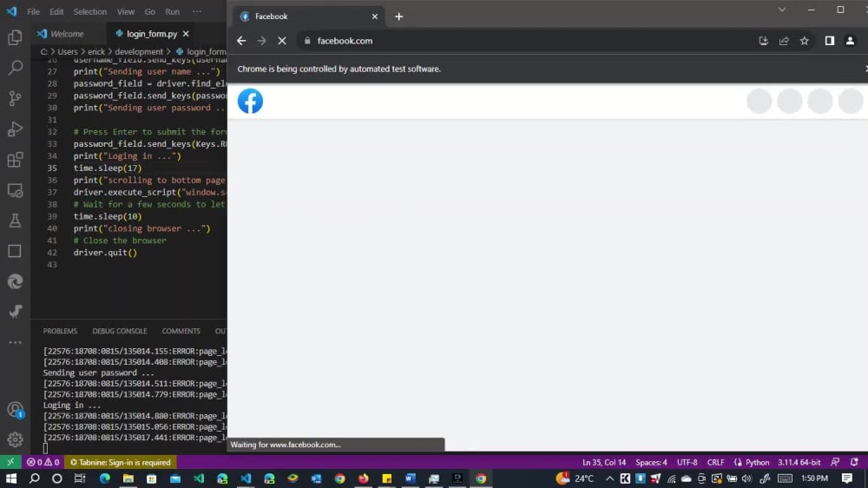Image resolution: width=868 pixels, height=488 pixels.
Task: Open Windows taskbar search
Action: (35, 478)
